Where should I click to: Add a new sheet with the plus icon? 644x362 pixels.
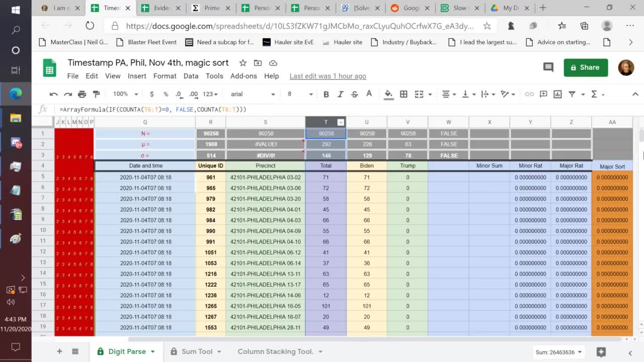(59, 351)
